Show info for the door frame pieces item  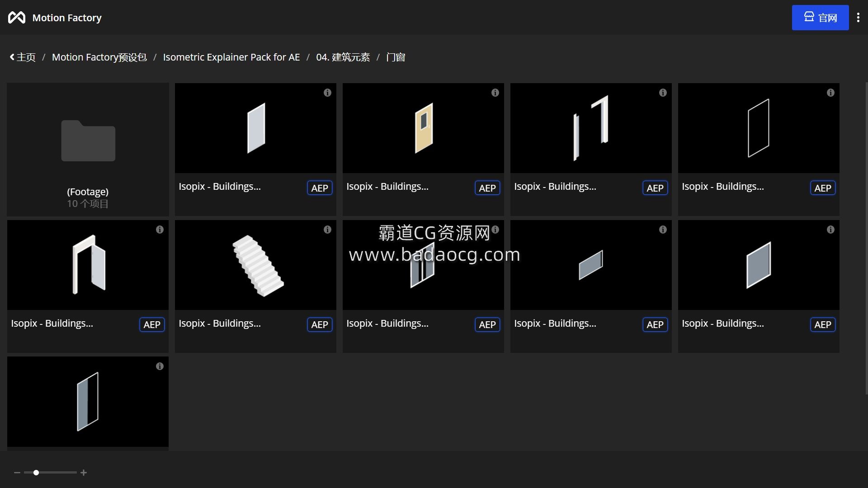[663, 93]
